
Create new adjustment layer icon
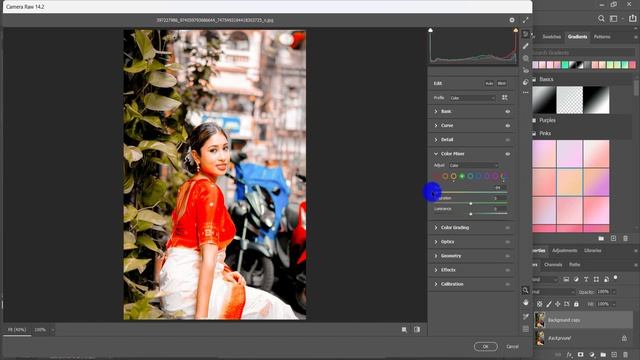click(x=592, y=355)
